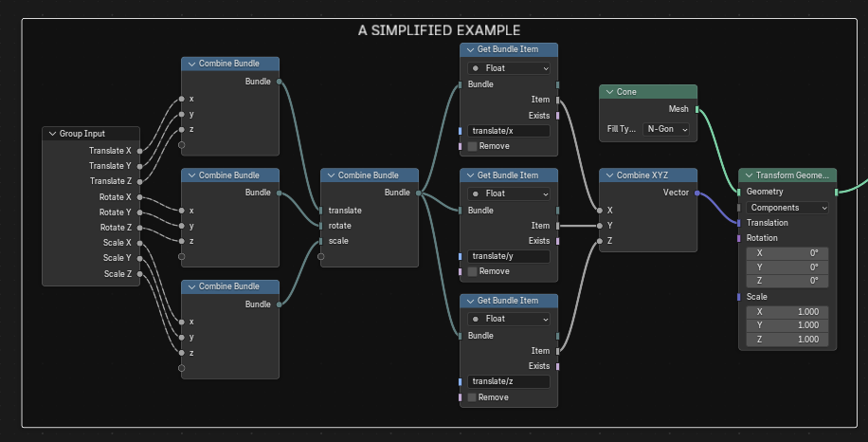The width and height of the screenshot is (868, 442).
Task: Click Y input socket on Combine XYZ
Action: click(x=600, y=226)
